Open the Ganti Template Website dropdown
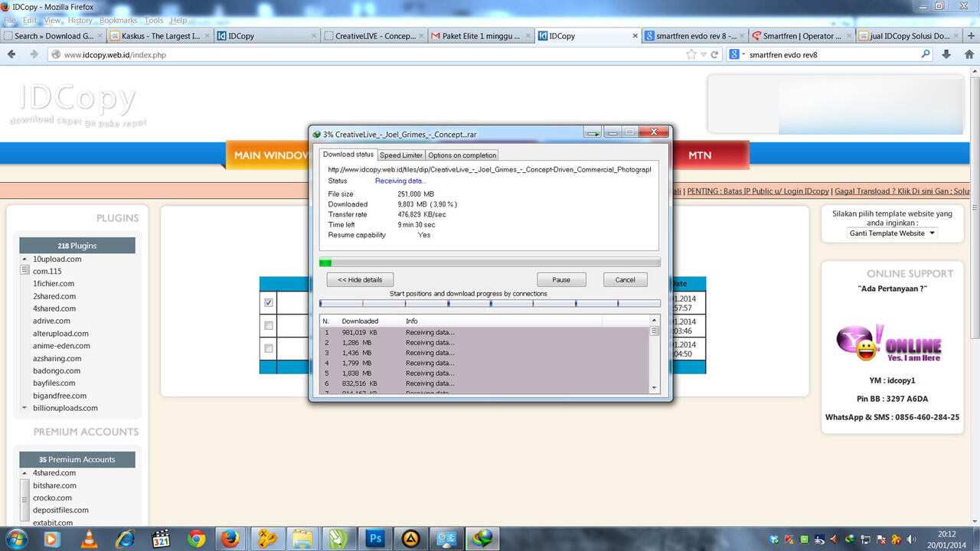The height and width of the screenshot is (551, 980). point(892,233)
